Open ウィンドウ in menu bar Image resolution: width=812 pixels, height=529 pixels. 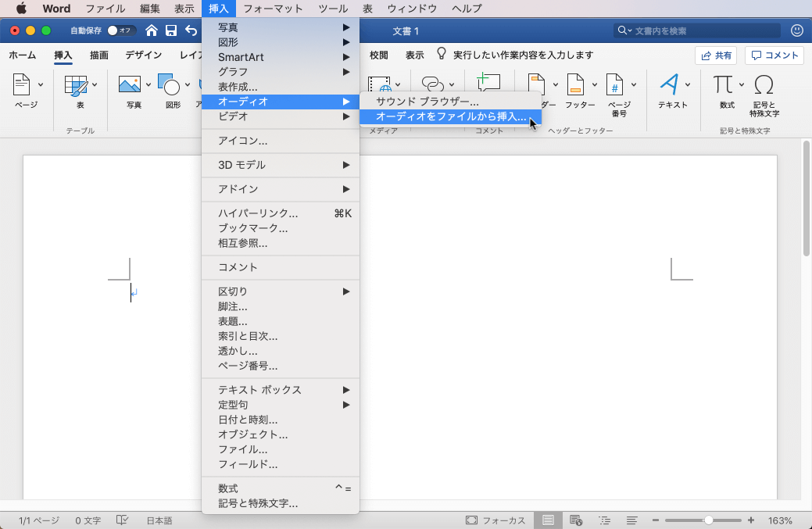pos(412,9)
